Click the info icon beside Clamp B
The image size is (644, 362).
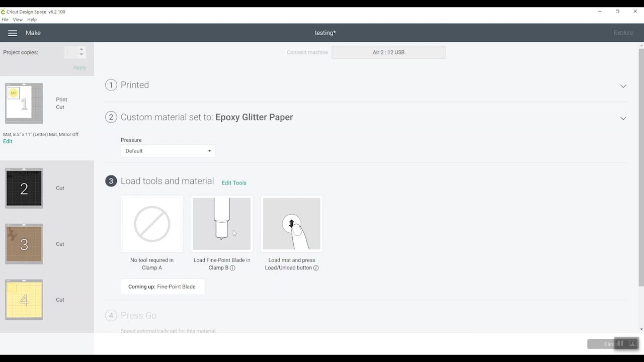coord(232,268)
